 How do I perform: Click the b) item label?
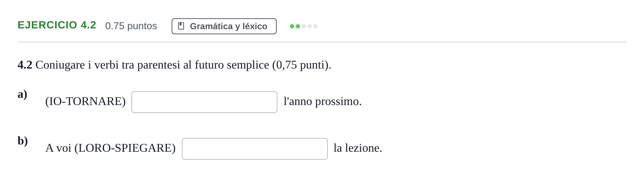(x=23, y=141)
